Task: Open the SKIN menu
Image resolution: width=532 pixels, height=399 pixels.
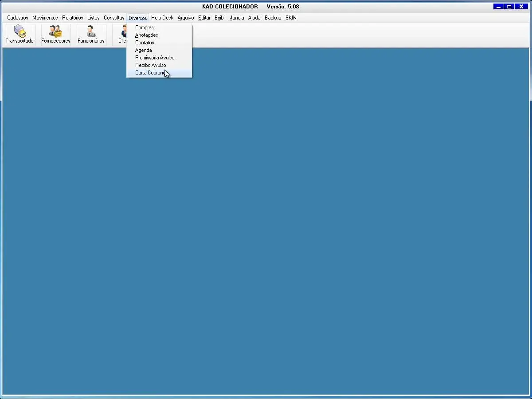Action: pos(291,18)
